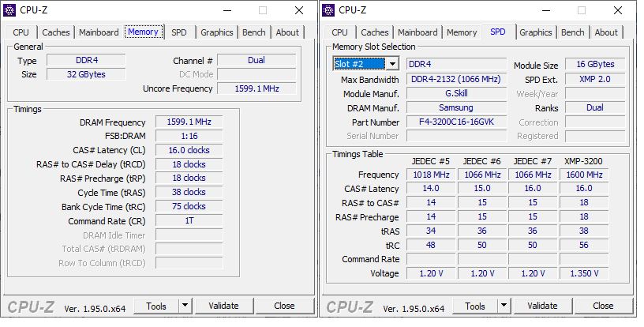Click the empty DC Mode field

click(256, 74)
